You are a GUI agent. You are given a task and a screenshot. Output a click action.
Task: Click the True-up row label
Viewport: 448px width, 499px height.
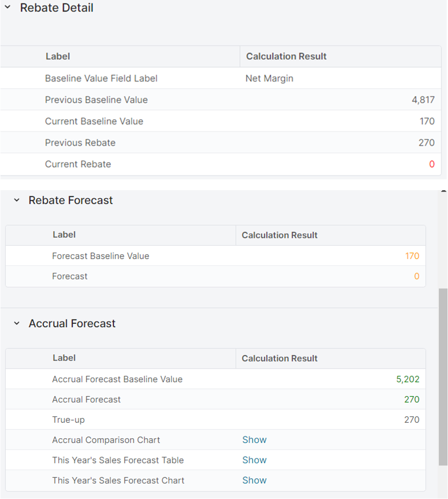point(69,419)
